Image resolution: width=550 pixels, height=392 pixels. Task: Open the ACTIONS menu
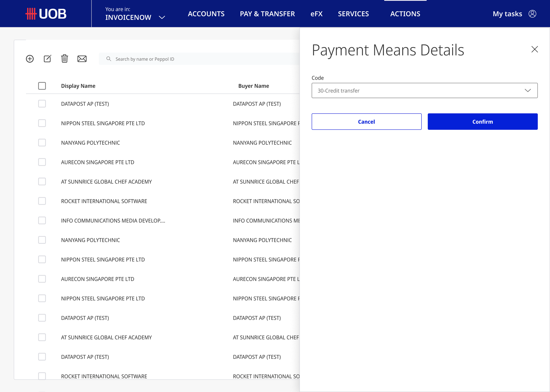(x=405, y=14)
